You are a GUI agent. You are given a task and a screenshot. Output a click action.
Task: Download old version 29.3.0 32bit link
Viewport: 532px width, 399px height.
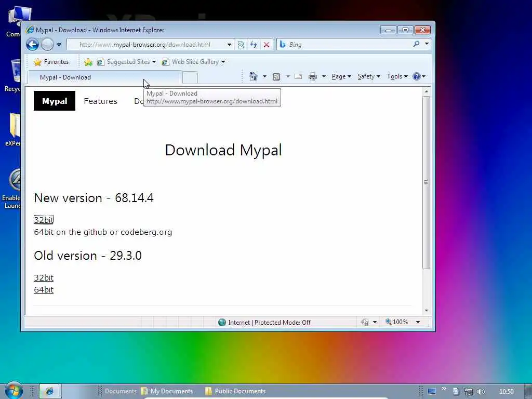(x=44, y=277)
